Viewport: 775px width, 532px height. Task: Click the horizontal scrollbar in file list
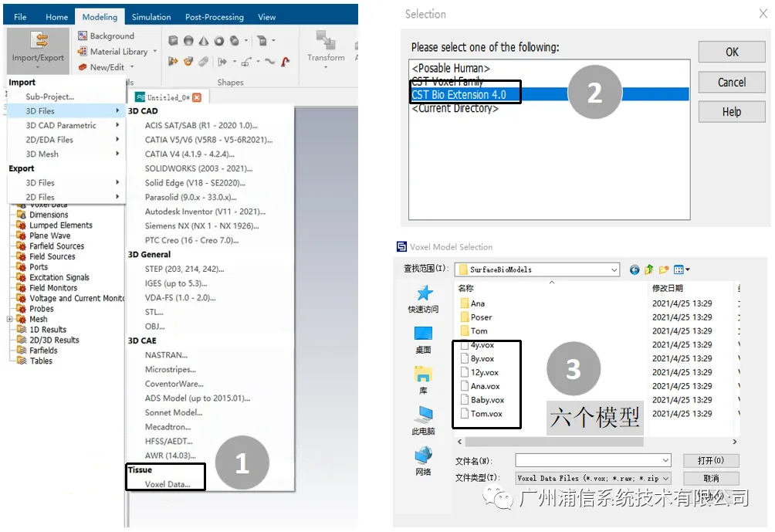point(554,442)
